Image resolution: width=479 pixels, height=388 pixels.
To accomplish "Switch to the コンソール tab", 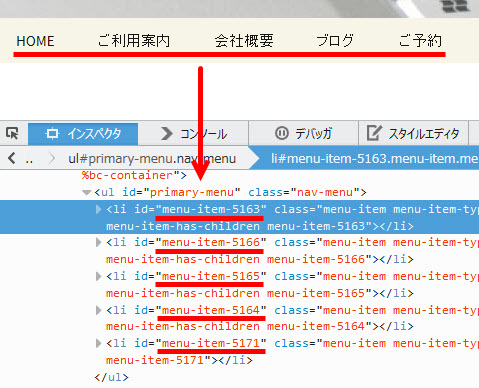I will (193, 134).
